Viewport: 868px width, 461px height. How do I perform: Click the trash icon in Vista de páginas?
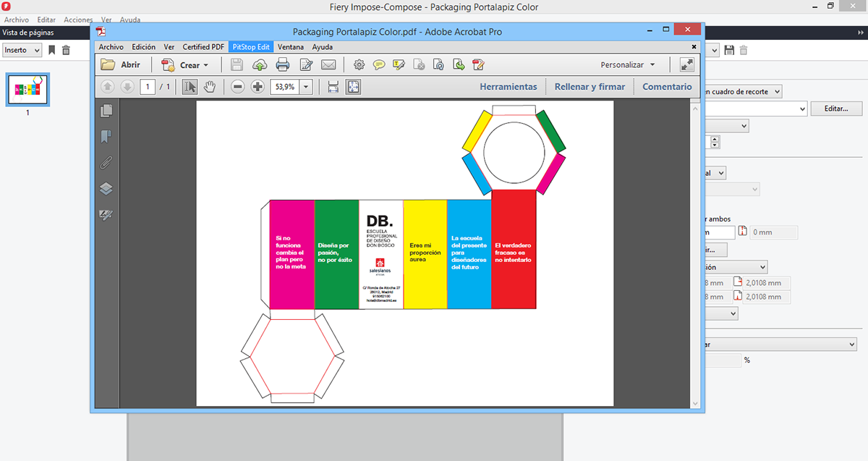click(66, 50)
